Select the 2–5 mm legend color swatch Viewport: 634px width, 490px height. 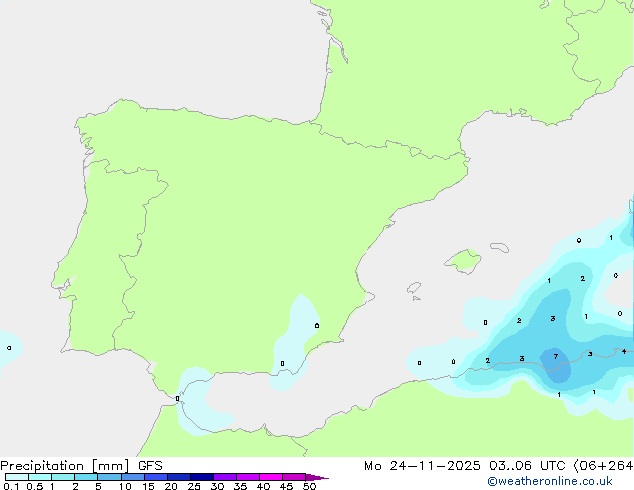point(86,477)
